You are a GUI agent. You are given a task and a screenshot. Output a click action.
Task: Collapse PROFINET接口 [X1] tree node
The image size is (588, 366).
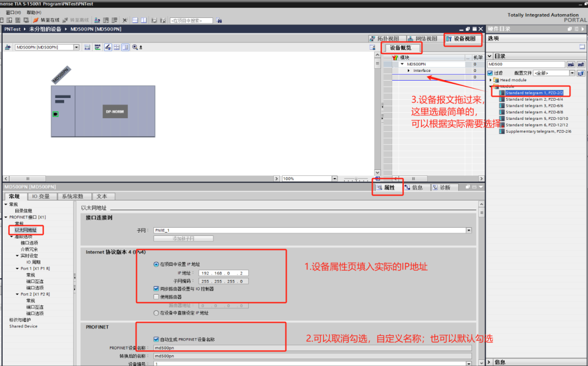6,217
